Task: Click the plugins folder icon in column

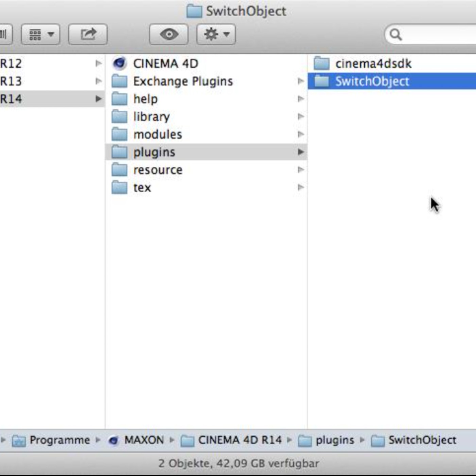Action: 119,152
